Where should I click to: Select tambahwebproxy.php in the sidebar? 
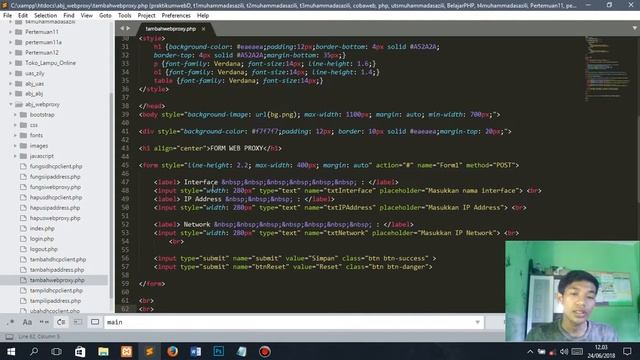click(x=57, y=280)
